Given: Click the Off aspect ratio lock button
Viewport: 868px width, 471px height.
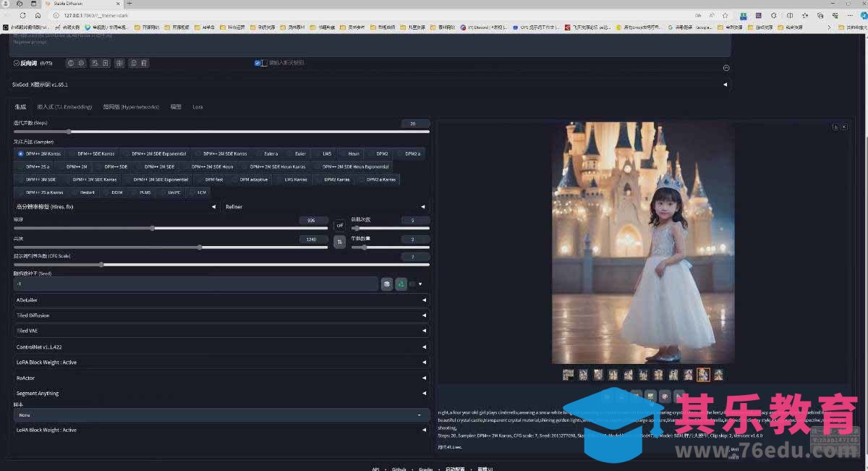Looking at the screenshot, I should [339, 225].
